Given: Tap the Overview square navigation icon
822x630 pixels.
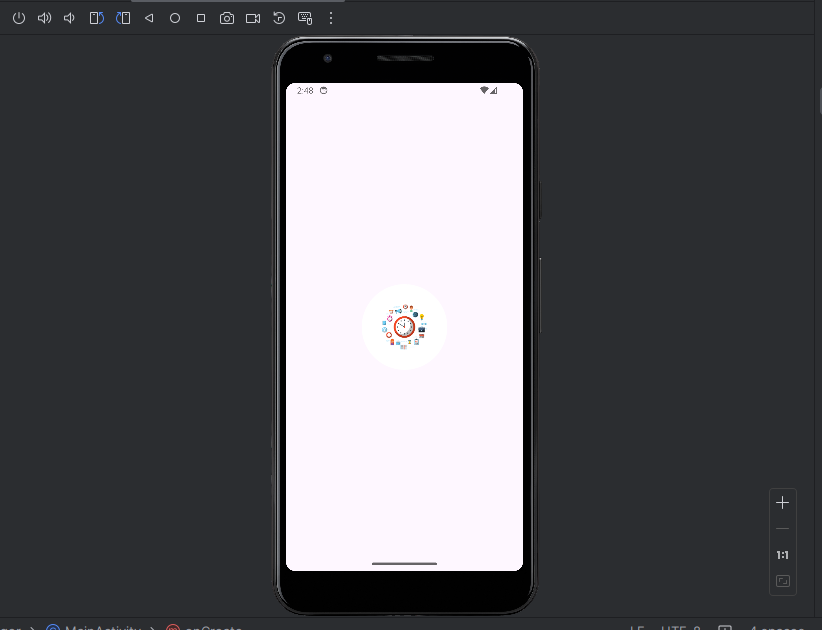Looking at the screenshot, I should [201, 18].
